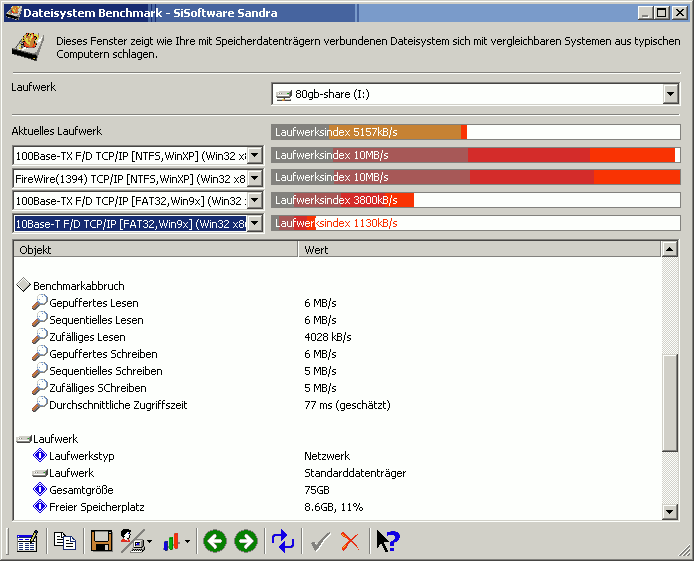Click the burning disk benchmark icon
694x561 pixels.
[27, 46]
